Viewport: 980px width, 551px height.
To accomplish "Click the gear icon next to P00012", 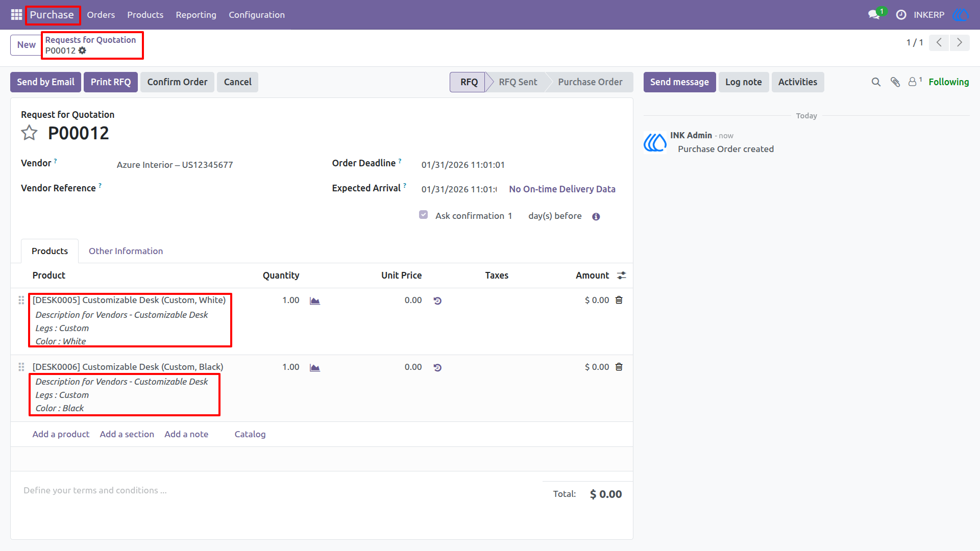I will coord(82,51).
